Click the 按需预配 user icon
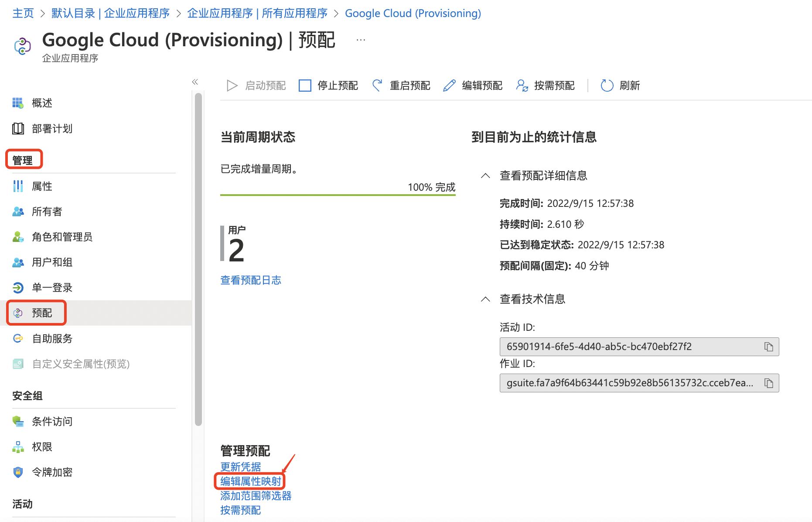 pyautogui.click(x=522, y=86)
